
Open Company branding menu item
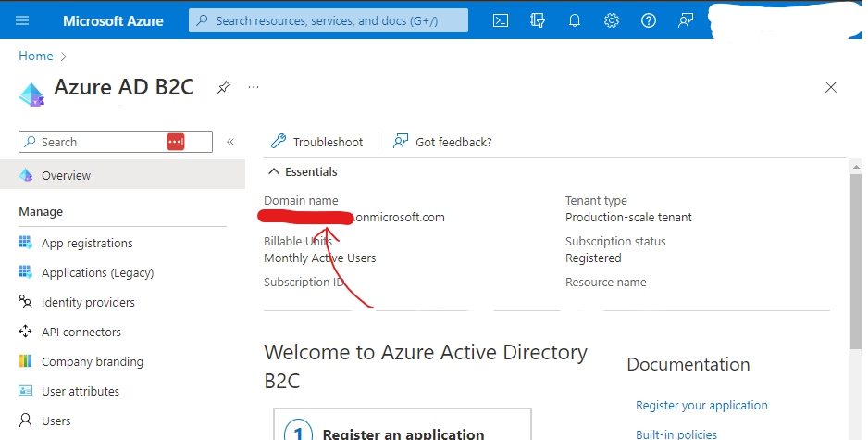point(93,361)
